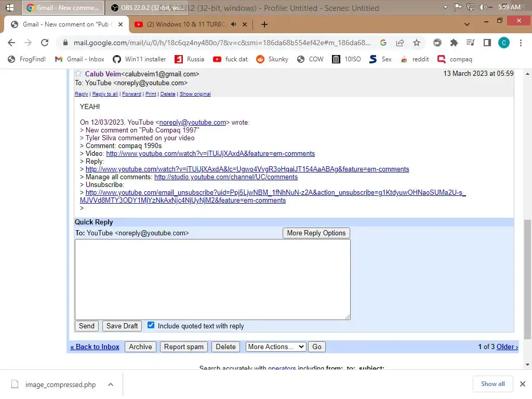Click the address bar URL
The height and width of the screenshot is (399, 532).
[222, 43]
